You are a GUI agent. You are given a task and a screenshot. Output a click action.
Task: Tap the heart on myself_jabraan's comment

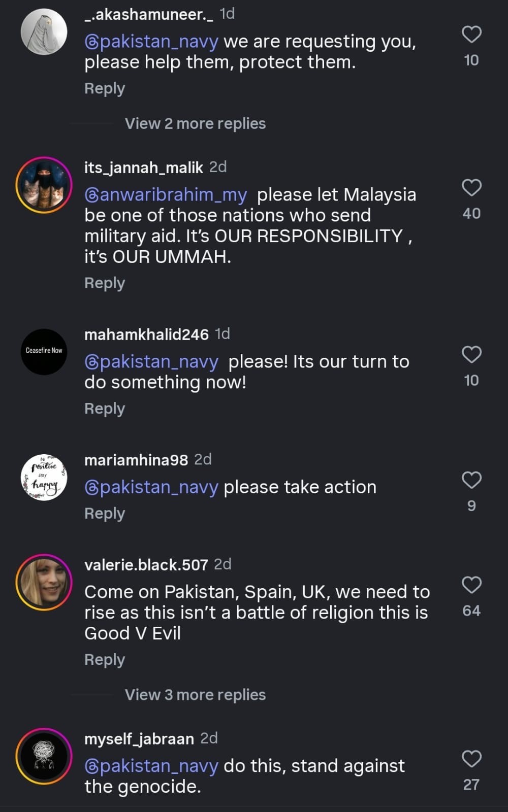coord(471,759)
